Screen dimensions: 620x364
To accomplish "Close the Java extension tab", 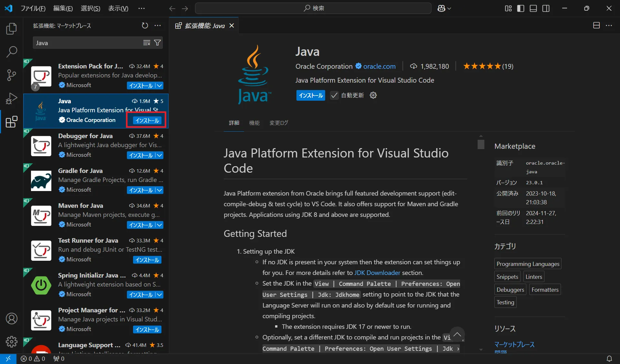I will click(232, 25).
